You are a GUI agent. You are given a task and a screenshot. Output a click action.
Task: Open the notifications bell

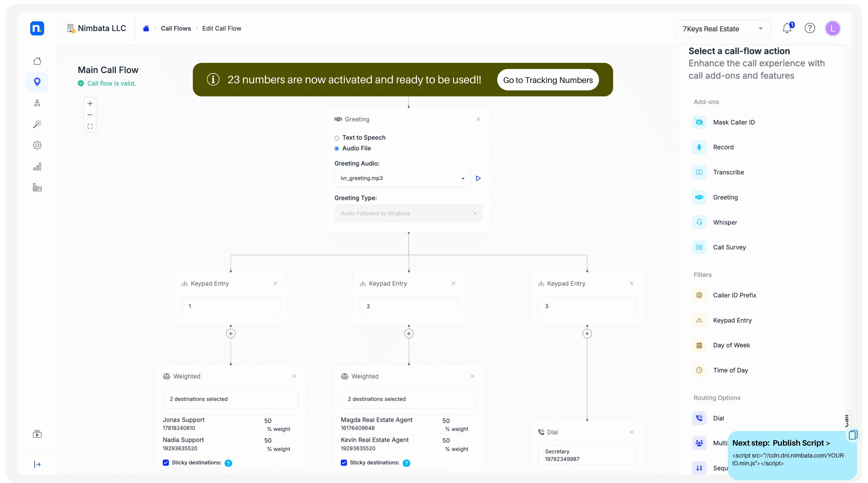(787, 28)
